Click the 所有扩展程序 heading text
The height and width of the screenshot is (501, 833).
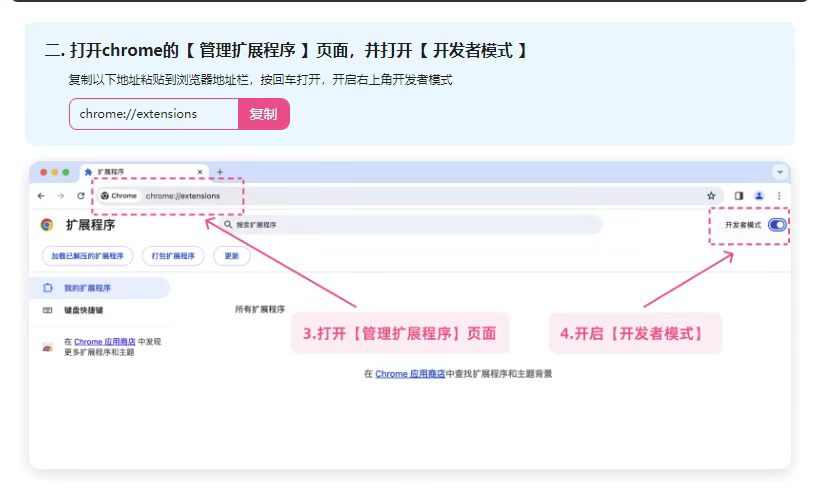(x=260, y=309)
